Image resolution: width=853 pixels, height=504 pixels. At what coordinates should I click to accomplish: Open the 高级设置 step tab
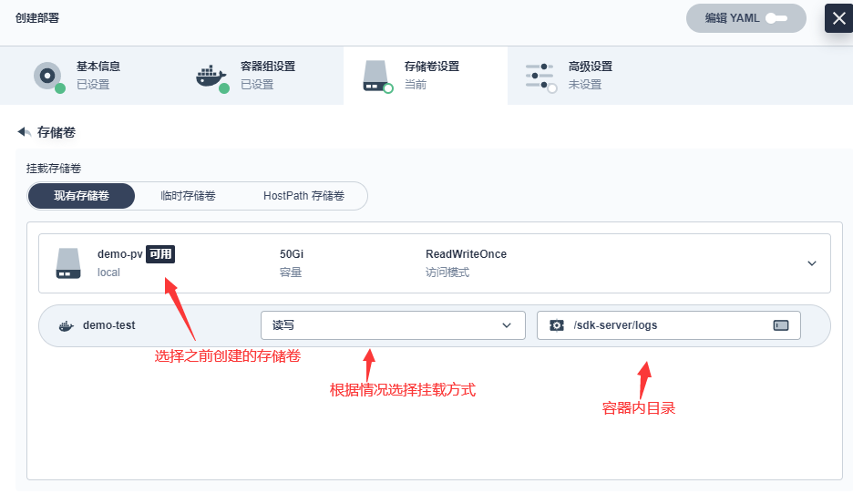590,75
